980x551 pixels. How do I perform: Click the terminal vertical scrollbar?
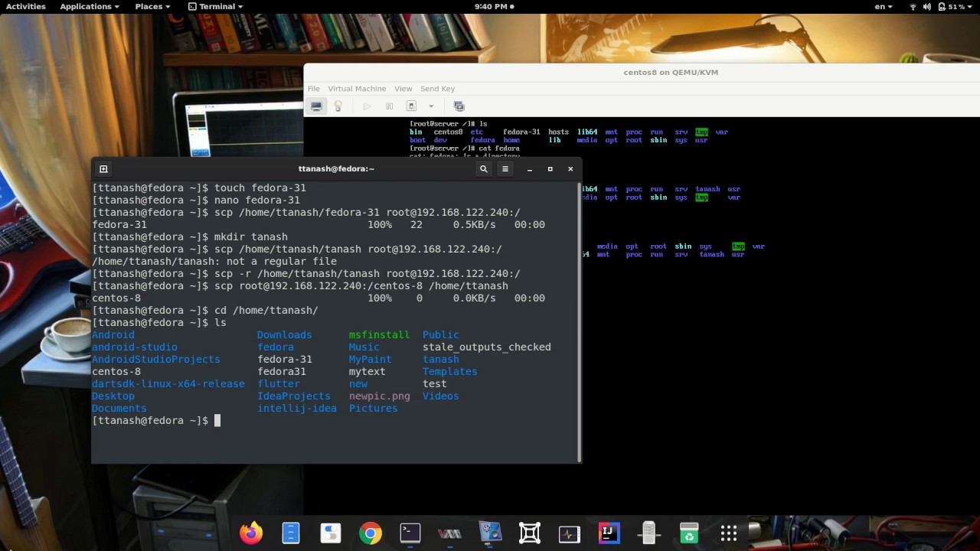(578, 321)
